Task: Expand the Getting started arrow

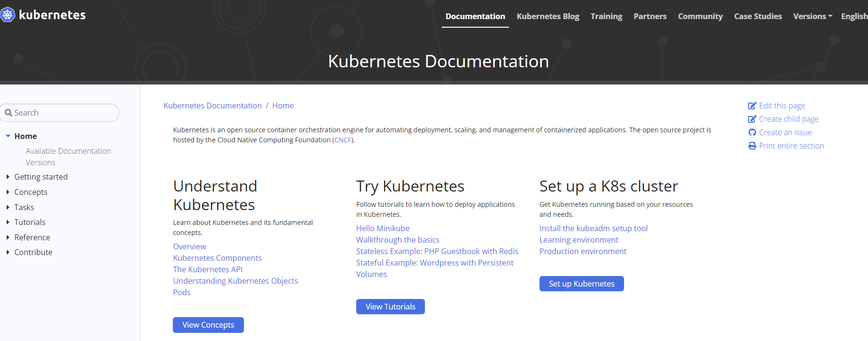Action: tap(8, 177)
